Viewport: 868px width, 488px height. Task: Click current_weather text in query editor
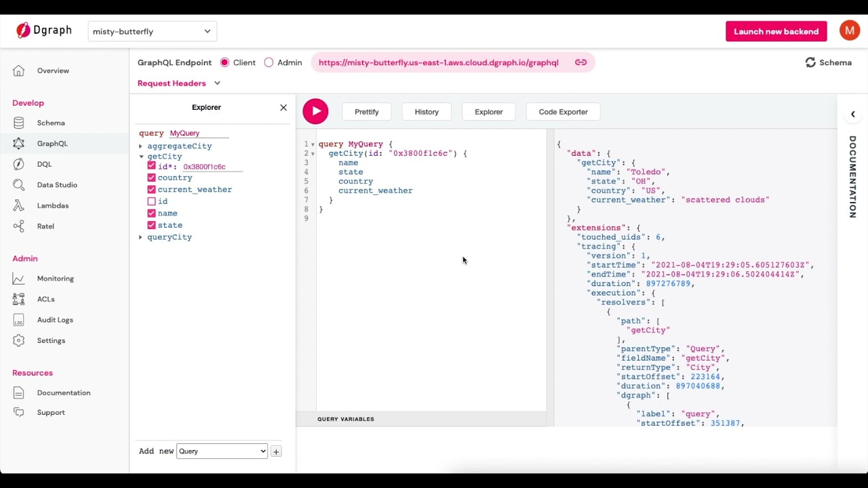point(375,190)
